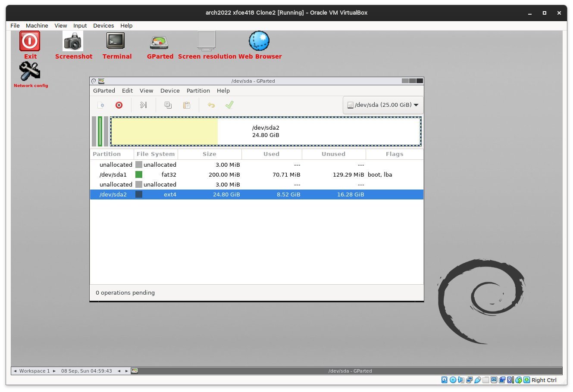Click the Partition column header
The height and width of the screenshot is (392, 573).
[112, 154]
